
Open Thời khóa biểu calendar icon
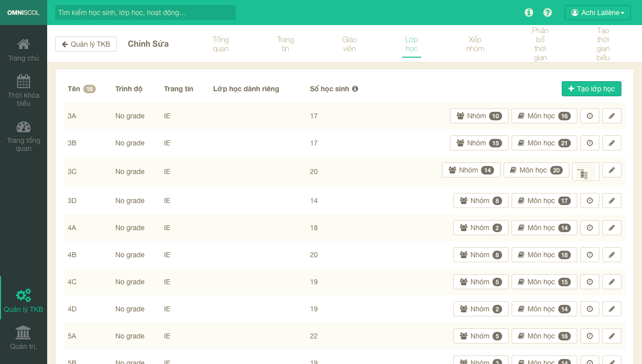pyautogui.click(x=24, y=81)
